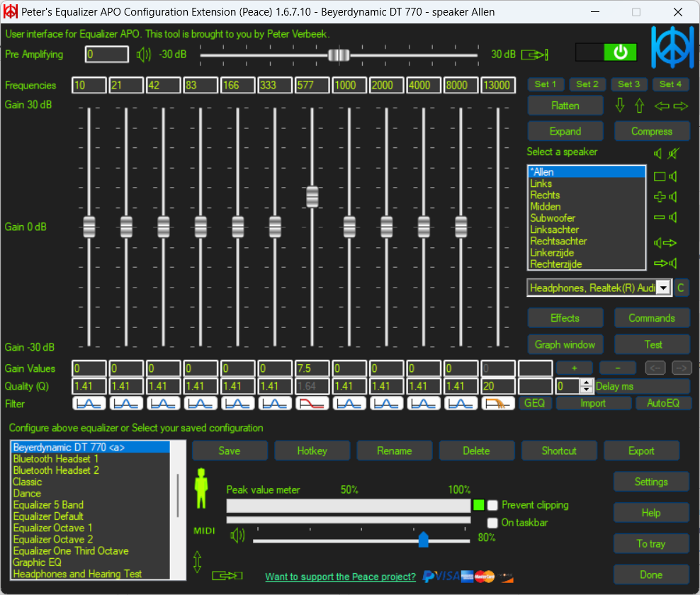Mute all speakers with the crossed speaker icon
The width and height of the screenshot is (700, 595).
click(673, 153)
